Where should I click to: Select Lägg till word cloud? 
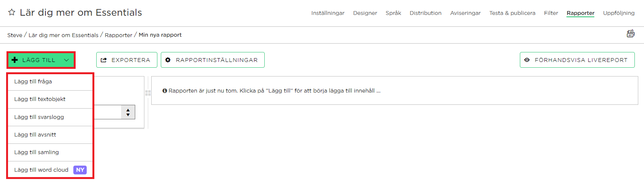pos(50,170)
